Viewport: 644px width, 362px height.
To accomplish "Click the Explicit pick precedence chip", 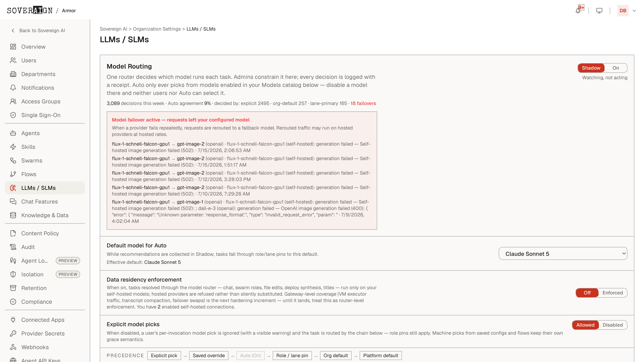I will coord(164,356).
